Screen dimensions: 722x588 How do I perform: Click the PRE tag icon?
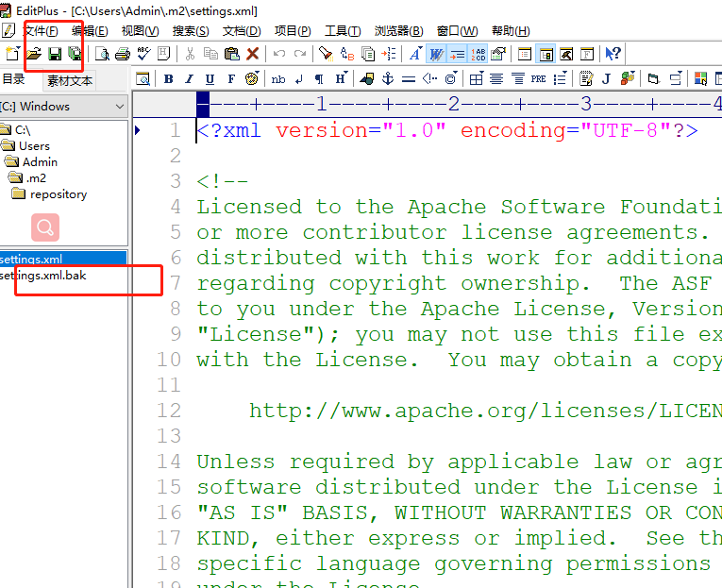[x=538, y=79]
